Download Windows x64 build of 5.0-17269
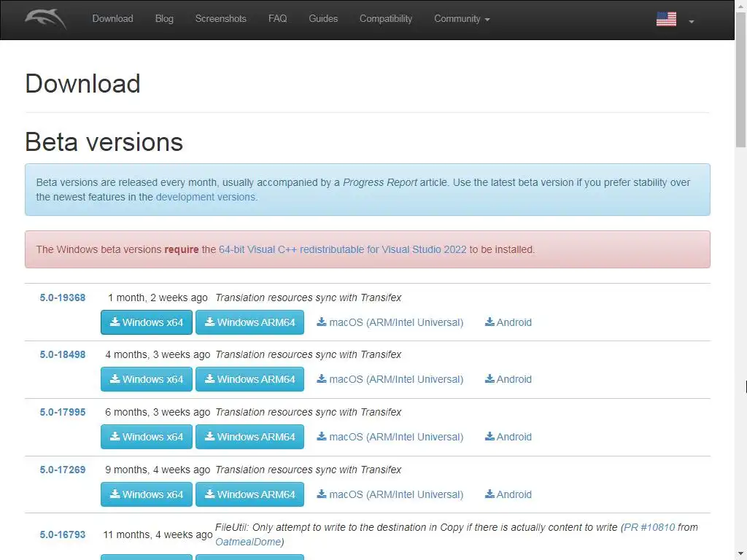Viewport: 747px width, 560px height. pos(146,495)
